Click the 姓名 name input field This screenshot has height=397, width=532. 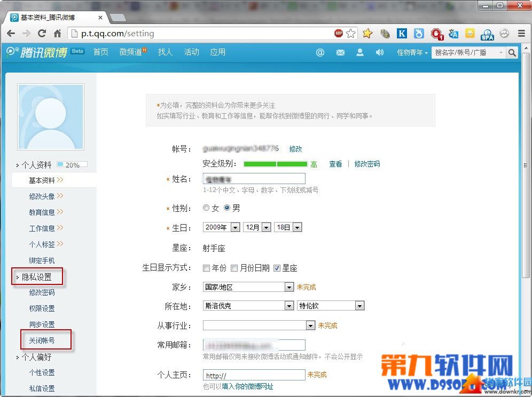(254, 179)
